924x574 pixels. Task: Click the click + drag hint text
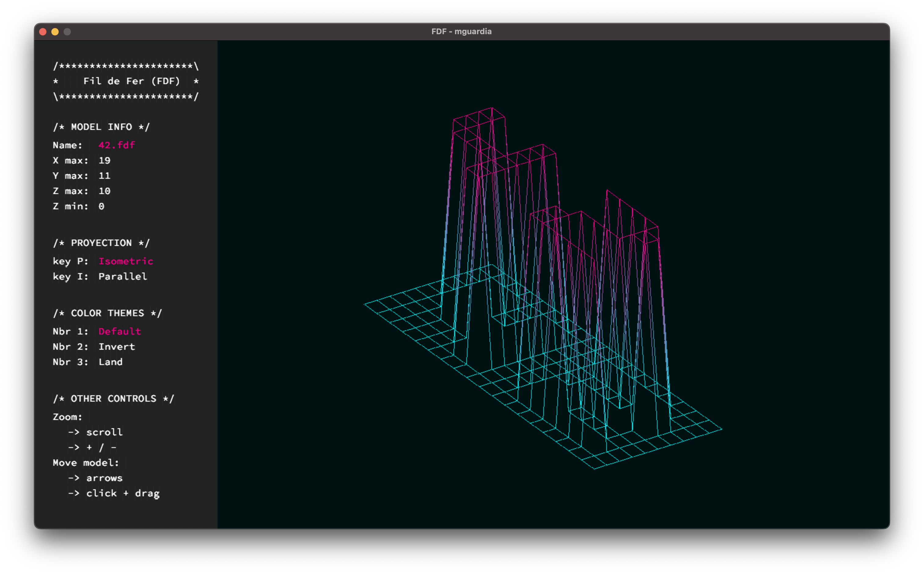tap(123, 493)
